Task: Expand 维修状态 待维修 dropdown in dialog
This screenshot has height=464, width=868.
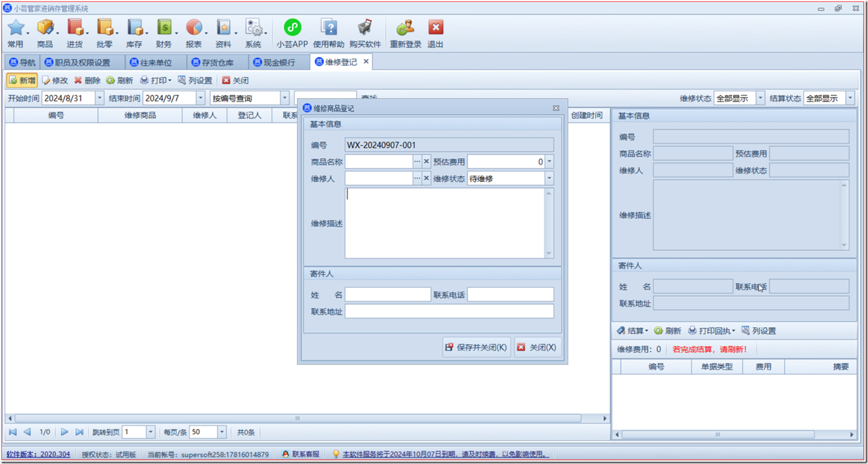Action: click(x=549, y=178)
